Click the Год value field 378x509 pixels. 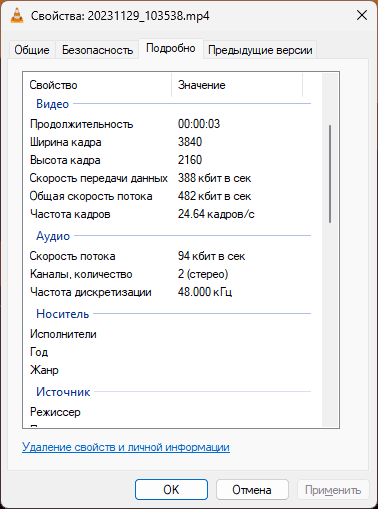[x=244, y=352]
